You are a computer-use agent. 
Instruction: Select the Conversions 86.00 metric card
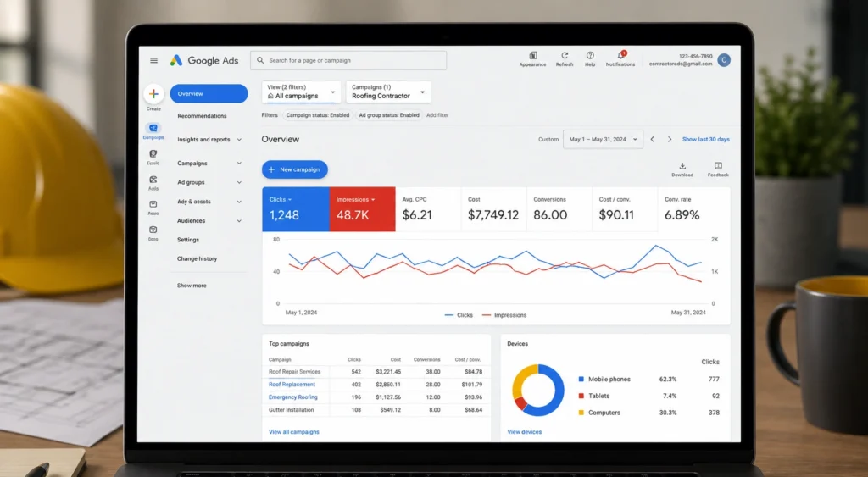coord(559,209)
